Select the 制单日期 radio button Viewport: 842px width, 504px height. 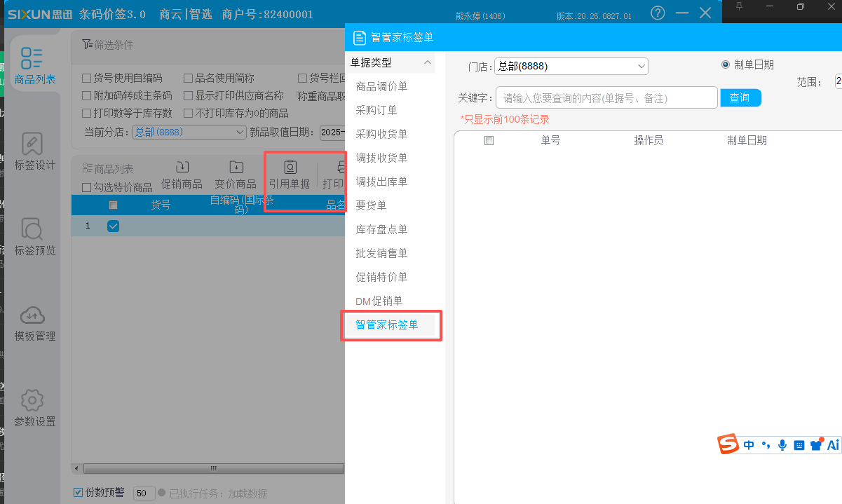pyautogui.click(x=726, y=64)
